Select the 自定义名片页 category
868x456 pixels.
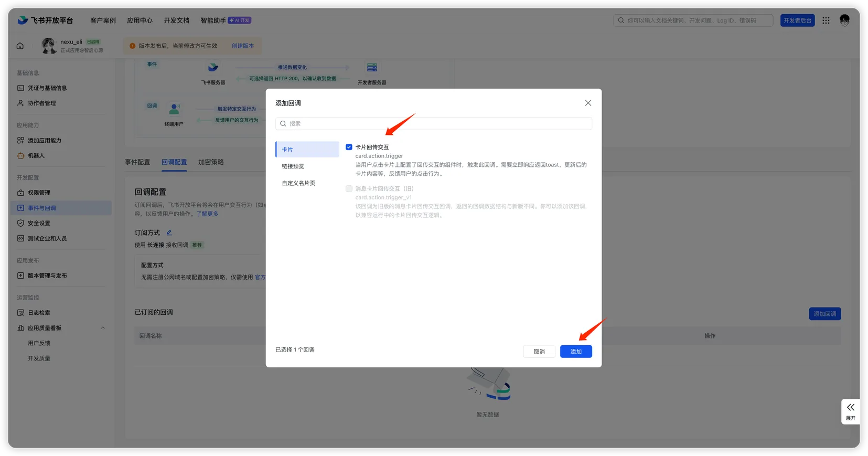click(x=298, y=183)
